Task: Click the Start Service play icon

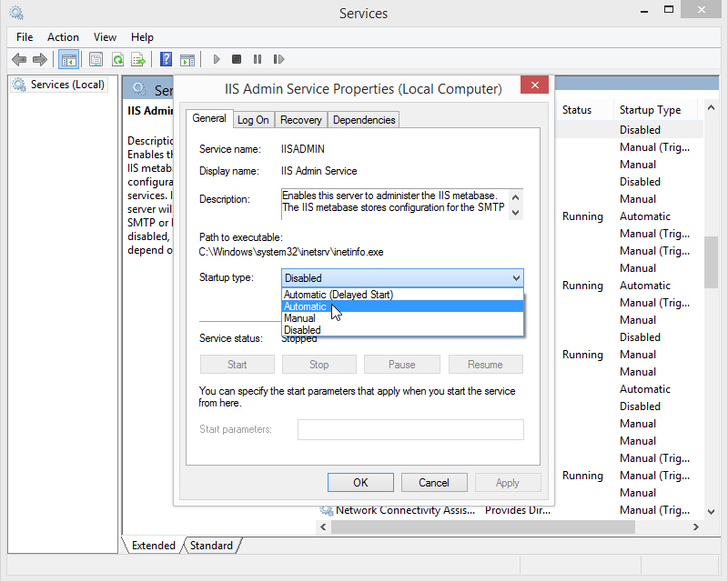Action: [x=217, y=59]
